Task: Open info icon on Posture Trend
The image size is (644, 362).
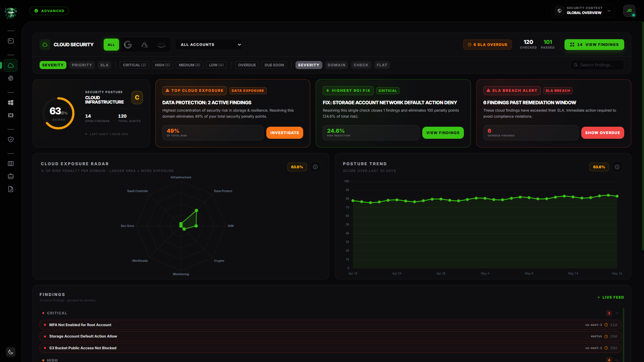Action: (x=617, y=167)
